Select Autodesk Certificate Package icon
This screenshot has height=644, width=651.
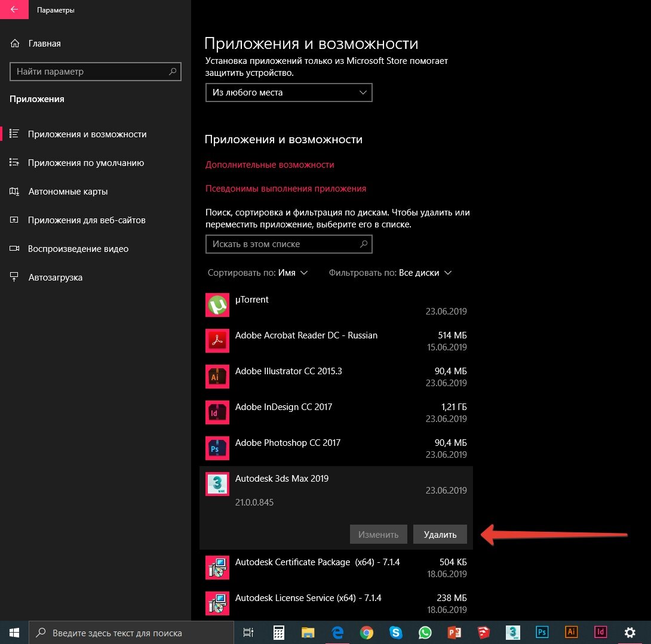click(217, 568)
